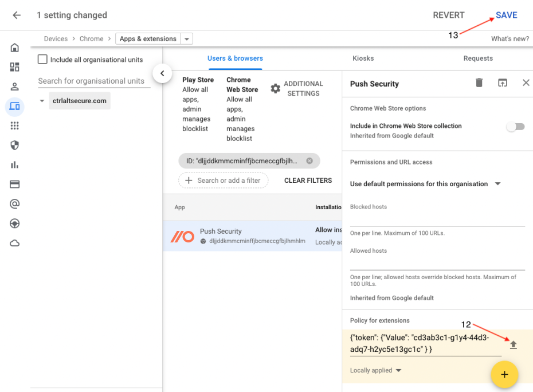Switch to the Kiosks tab
Image resolution: width=533 pixels, height=392 pixels.
point(363,58)
